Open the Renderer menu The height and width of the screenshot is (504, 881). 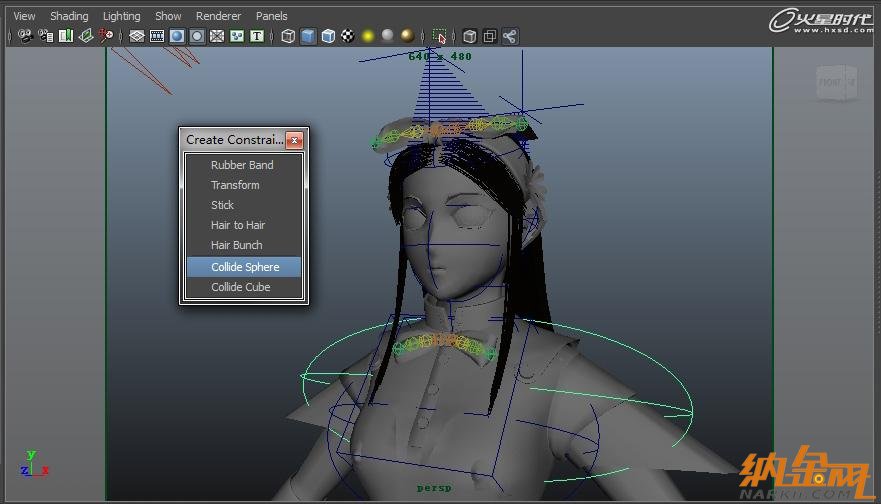pos(218,16)
